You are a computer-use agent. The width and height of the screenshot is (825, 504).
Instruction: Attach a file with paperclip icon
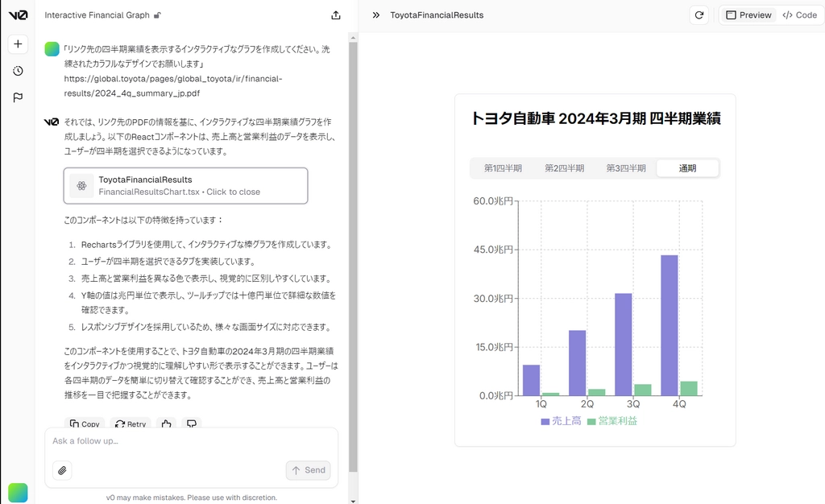click(x=62, y=470)
